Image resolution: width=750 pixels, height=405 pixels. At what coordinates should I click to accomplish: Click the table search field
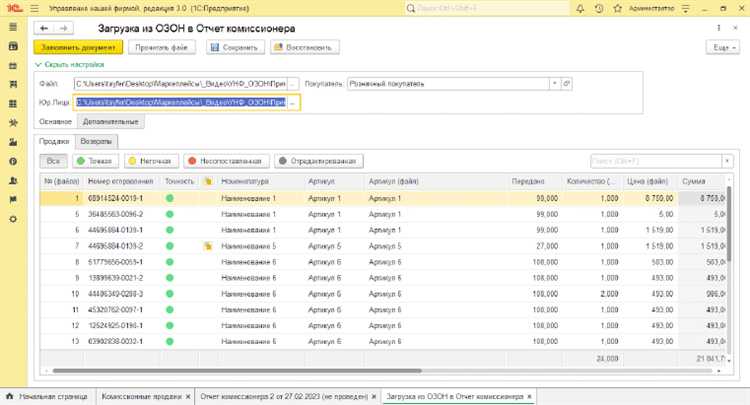point(655,160)
